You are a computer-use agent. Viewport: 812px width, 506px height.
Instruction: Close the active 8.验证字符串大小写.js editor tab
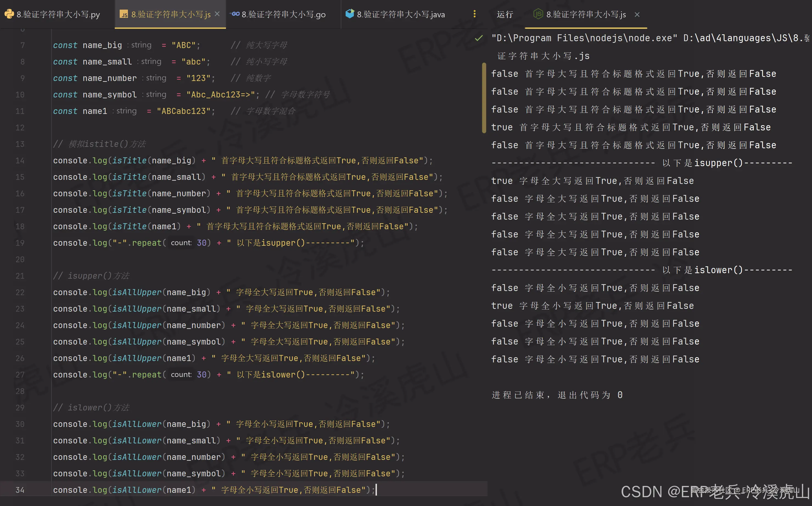[x=217, y=14]
